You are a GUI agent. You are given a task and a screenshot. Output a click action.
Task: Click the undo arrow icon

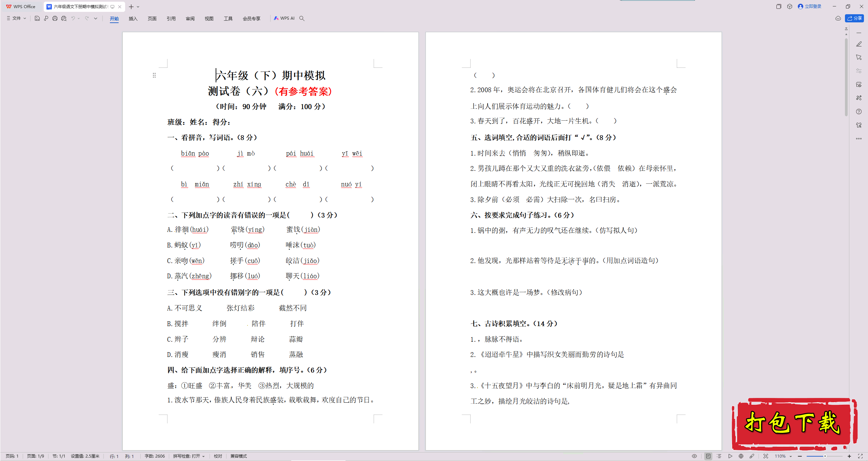73,18
